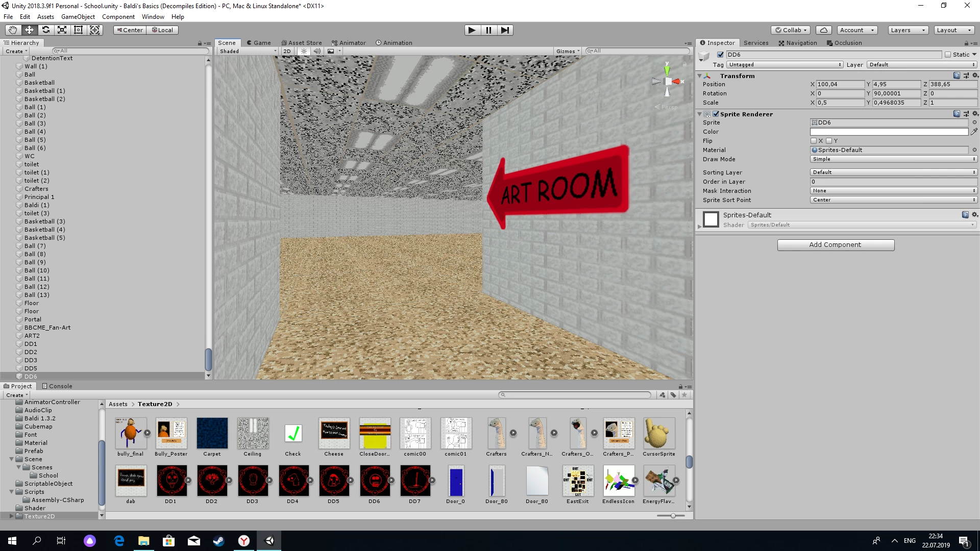Select the Move tool
This screenshot has height=551, width=980.
(29, 30)
